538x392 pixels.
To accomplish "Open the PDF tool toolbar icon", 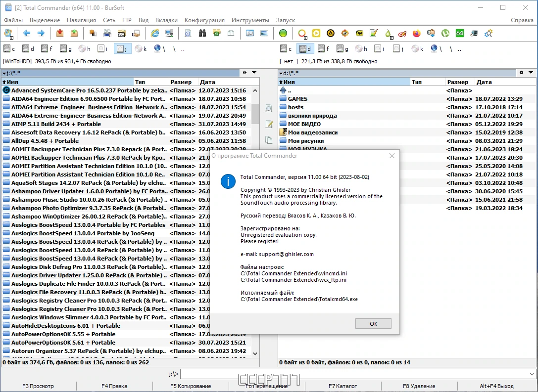I will click(359, 33).
